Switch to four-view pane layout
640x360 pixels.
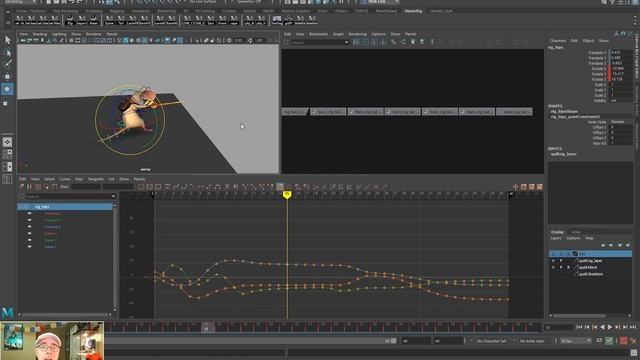click(x=7, y=154)
